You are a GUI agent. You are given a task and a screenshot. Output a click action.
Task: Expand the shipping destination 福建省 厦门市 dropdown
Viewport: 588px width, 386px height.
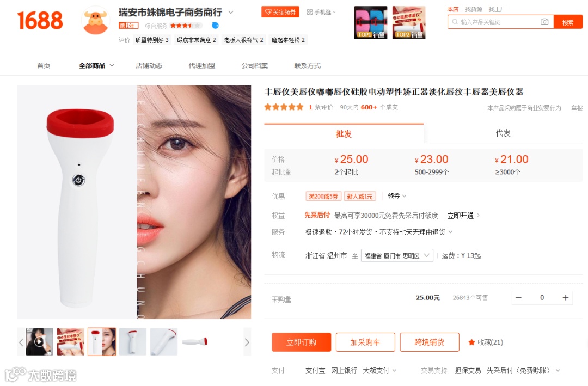pyautogui.click(x=397, y=255)
